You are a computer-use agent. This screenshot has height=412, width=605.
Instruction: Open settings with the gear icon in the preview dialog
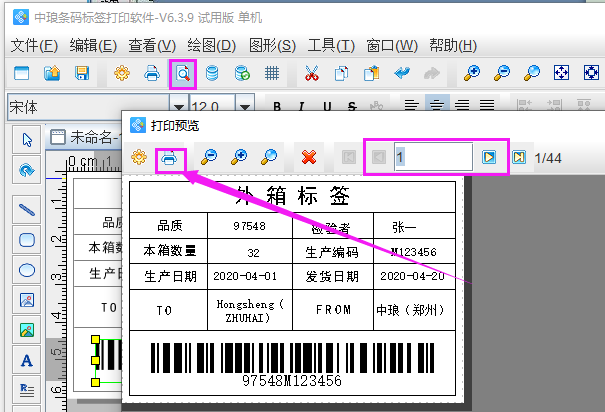139,157
